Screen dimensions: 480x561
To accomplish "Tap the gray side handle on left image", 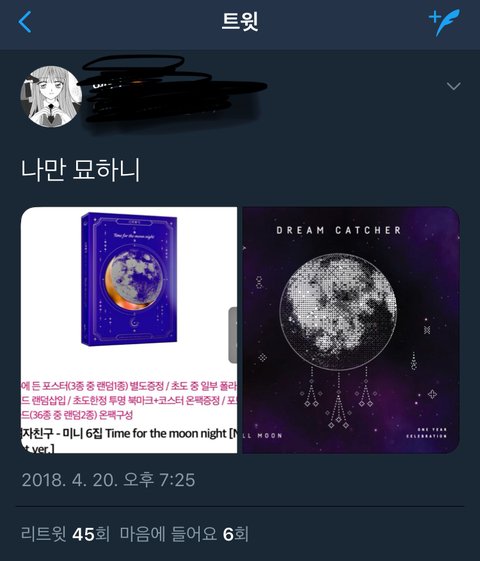I will 233,335.
